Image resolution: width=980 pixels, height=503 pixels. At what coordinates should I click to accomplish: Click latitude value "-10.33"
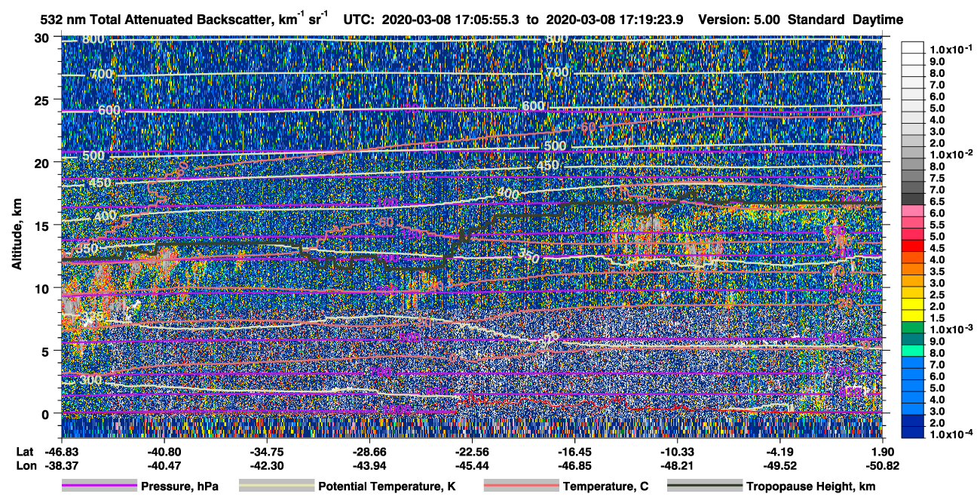pos(678,451)
